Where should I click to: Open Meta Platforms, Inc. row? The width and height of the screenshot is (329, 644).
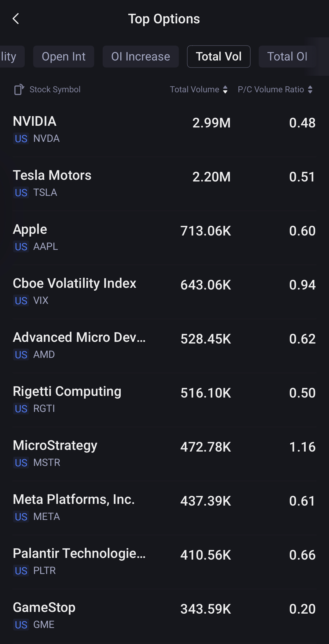(164, 508)
